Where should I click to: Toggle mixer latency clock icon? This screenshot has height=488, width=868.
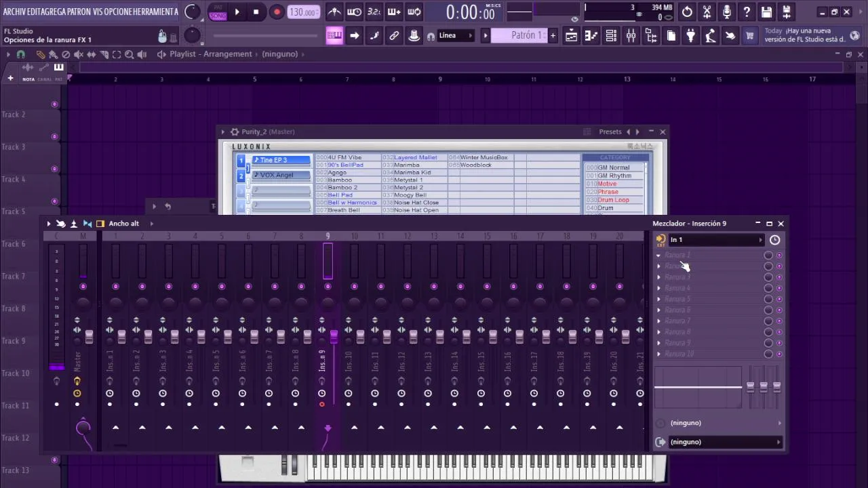(x=774, y=240)
